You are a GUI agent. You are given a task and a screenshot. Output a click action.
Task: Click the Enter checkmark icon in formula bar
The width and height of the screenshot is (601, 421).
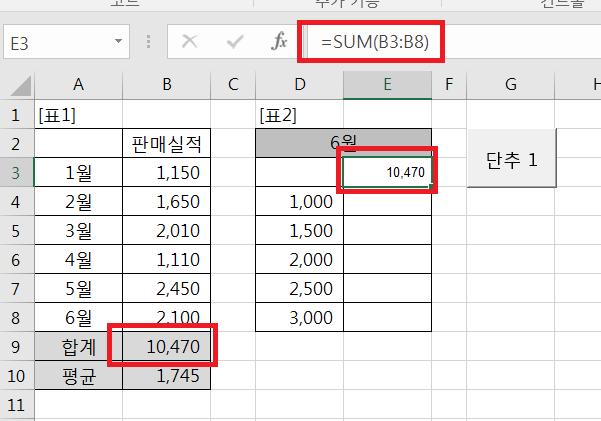point(236,43)
